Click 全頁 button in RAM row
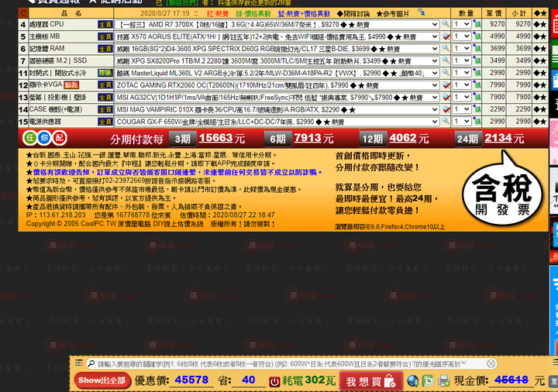This screenshot has width=558, height=392. click(x=105, y=49)
